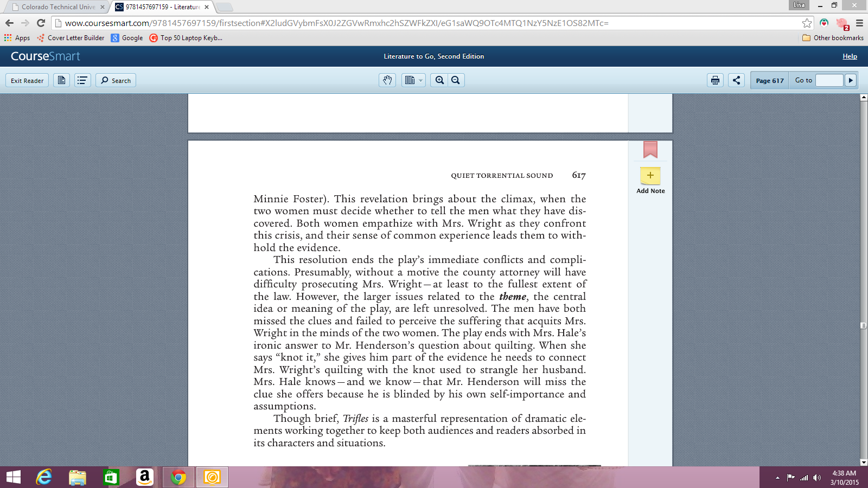Image resolution: width=868 pixels, height=488 pixels.
Task: Click the vertical scrollbar up arrow
Action: pyautogui.click(x=864, y=98)
